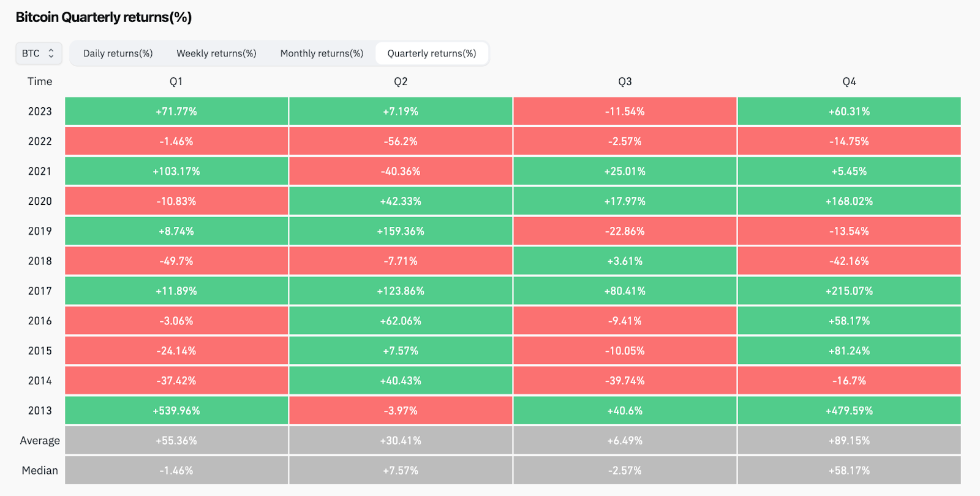Click the -39.74% cell for 2014 Q3

pyautogui.click(x=625, y=381)
